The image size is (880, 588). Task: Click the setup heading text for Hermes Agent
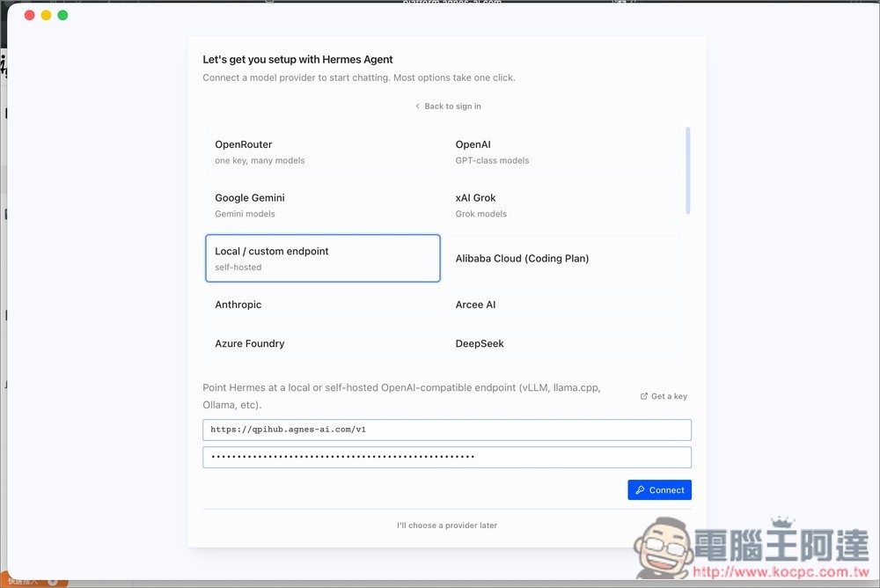point(297,60)
